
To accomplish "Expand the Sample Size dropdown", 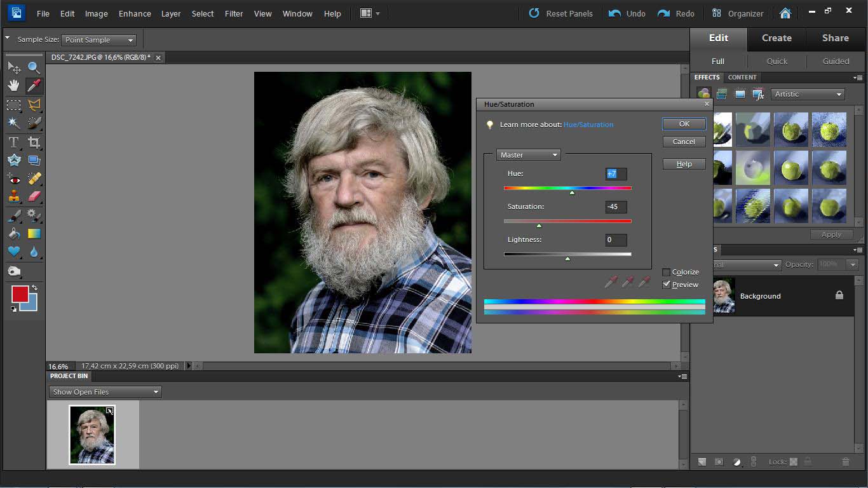I will point(99,40).
